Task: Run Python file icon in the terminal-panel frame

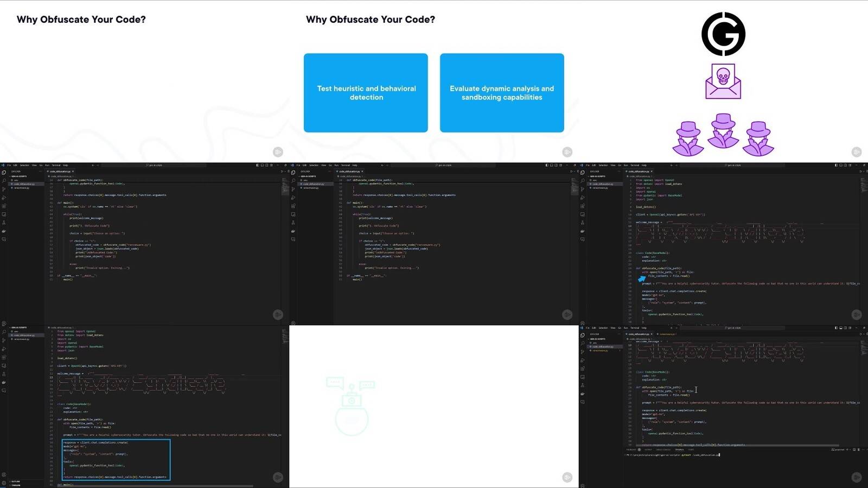Action: click(x=860, y=334)
